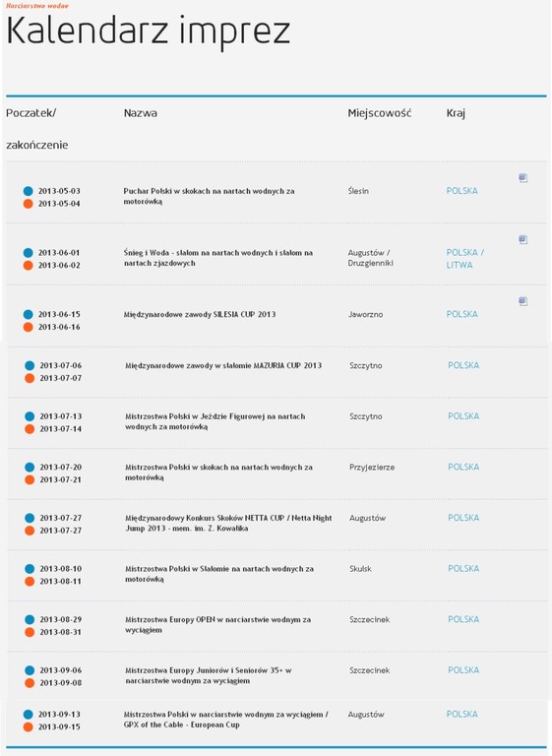Image resolution: width=552 pixels, height=756 pixels.
Task: Sort by Nazwa column header
Action: [x=141, y=113]
